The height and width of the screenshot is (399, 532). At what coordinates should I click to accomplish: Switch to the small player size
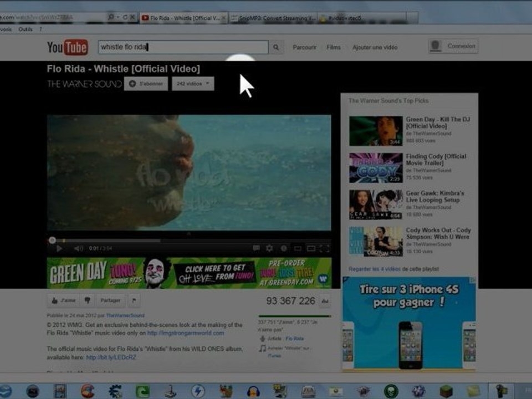click(298, 249)
